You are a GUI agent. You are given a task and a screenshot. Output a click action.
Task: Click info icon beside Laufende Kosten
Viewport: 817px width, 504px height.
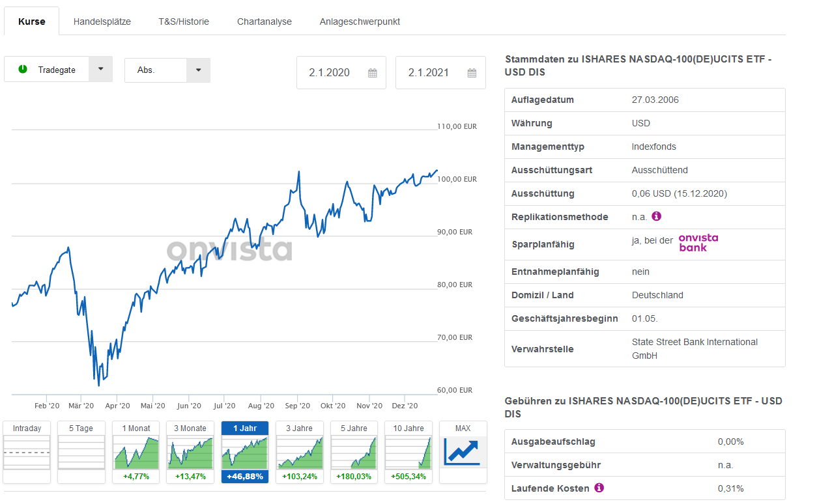(x=599, y=488)
